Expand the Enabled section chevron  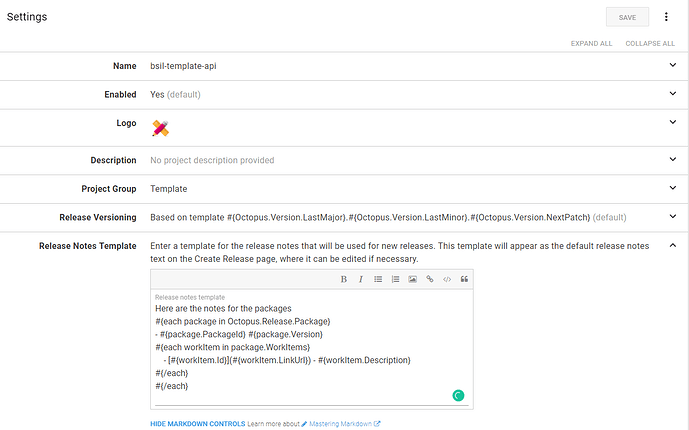(673, 94)
